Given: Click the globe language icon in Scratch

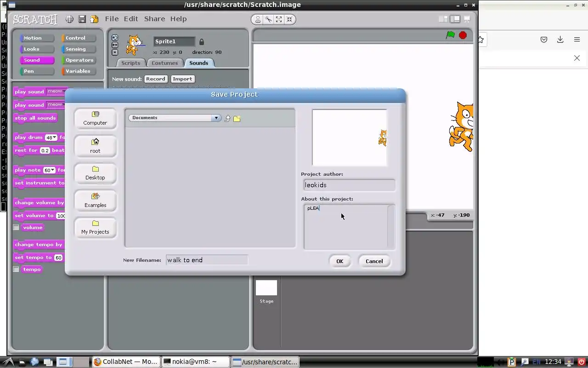Looking at the screenshot, I should tap(69, 19).
